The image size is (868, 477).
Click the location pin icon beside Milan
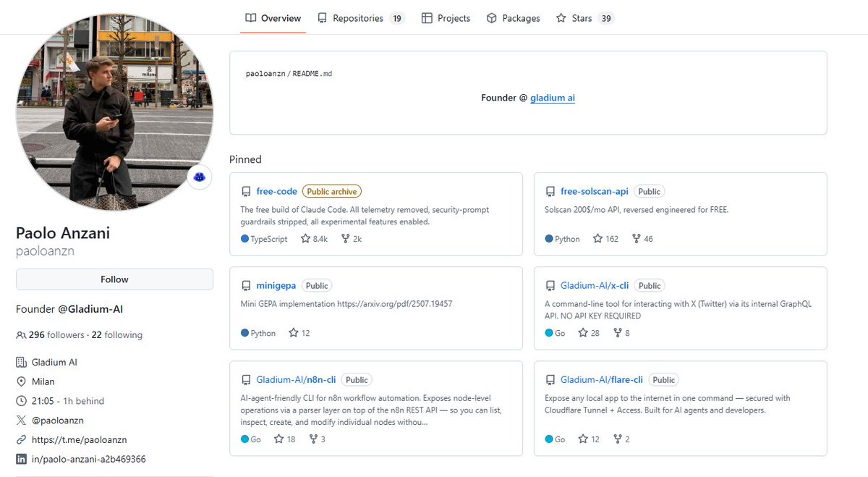[21, 381]
